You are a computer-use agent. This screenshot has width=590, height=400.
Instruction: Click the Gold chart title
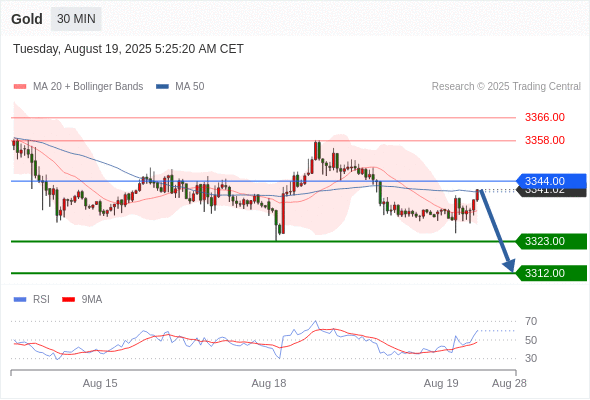[x=27, y=19]
